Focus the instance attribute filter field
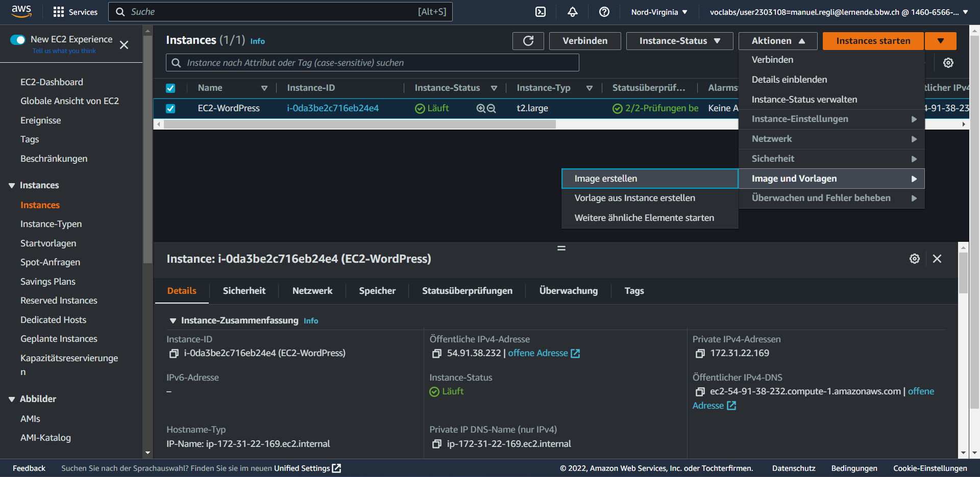 tap(373, 63)
